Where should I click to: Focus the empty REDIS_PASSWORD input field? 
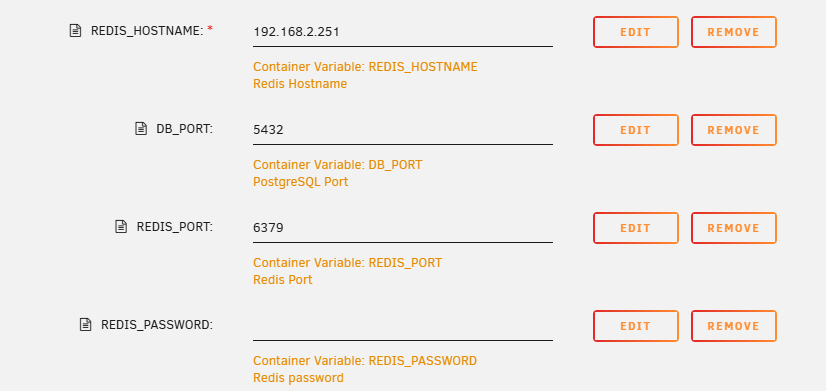[x=403, y=326]
